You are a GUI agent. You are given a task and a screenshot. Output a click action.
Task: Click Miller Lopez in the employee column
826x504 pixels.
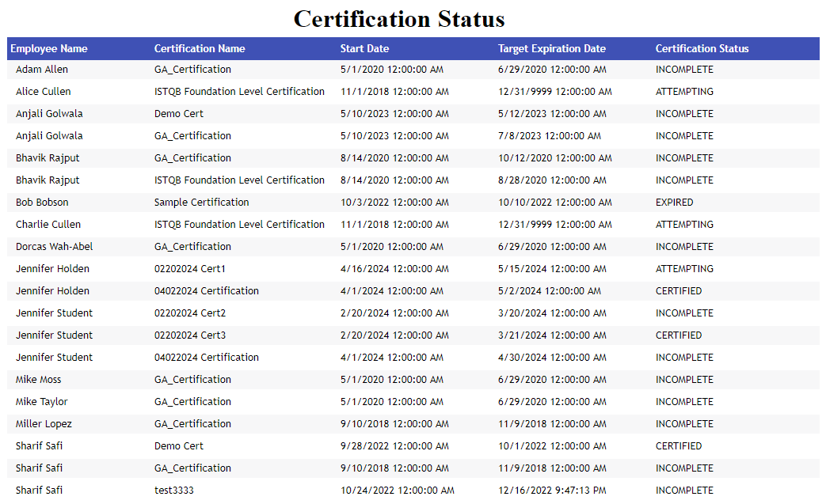pyautogui.click(x=44, y=424)
